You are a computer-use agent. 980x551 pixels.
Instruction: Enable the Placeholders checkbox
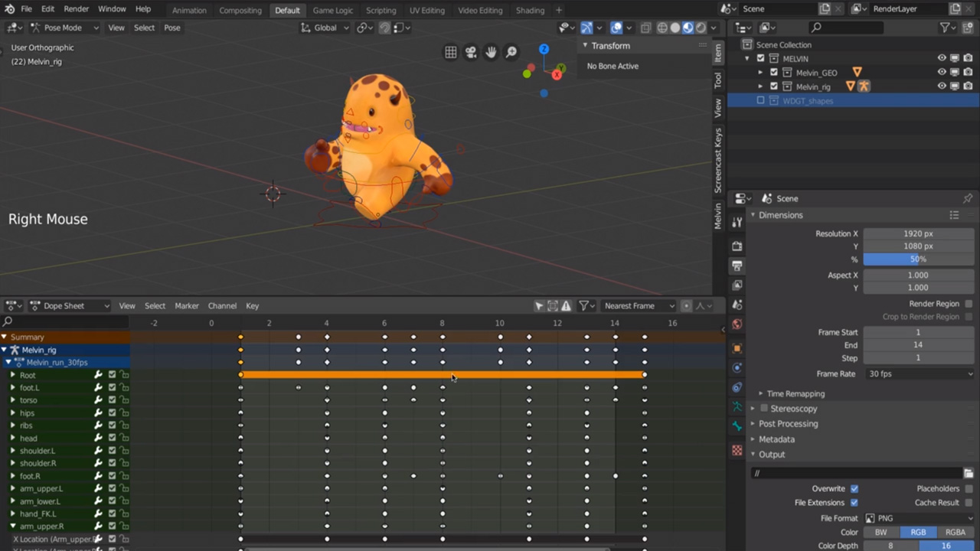[969, 488]
